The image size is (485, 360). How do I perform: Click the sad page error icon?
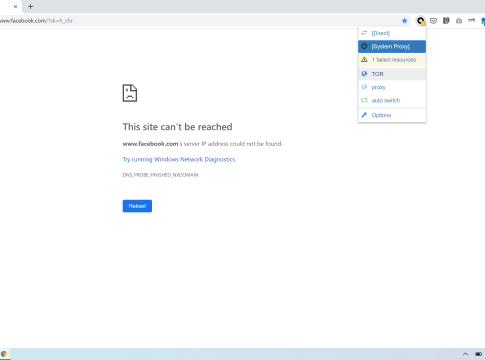pyautogui.click(x=130, y=93)
